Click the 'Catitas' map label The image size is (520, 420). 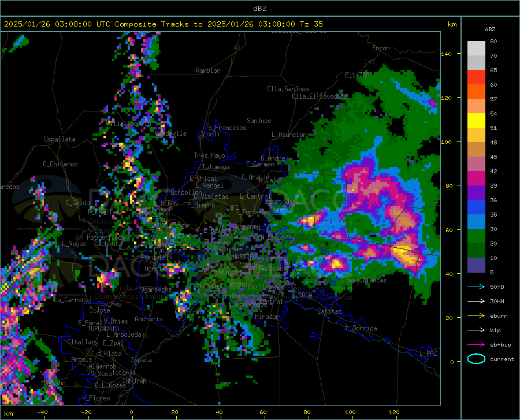point(329,311)
